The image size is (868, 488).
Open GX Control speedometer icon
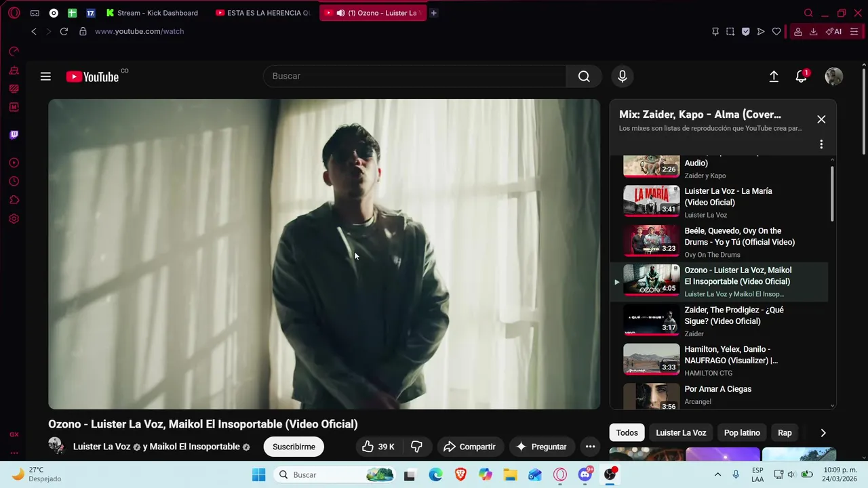click(14, 51)
